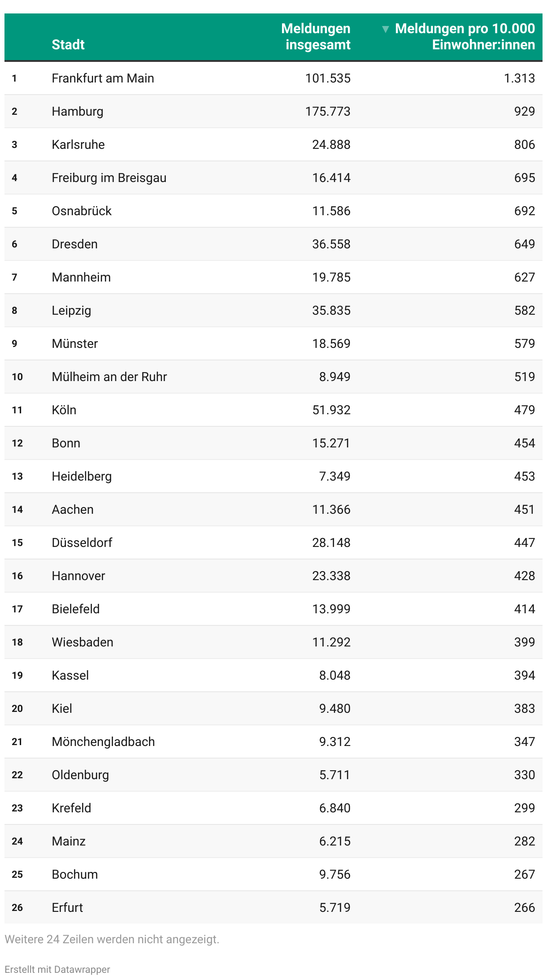The image size is (547, 980).
Task: Select Karlsruhe in the table
Action: click(78, 145)
